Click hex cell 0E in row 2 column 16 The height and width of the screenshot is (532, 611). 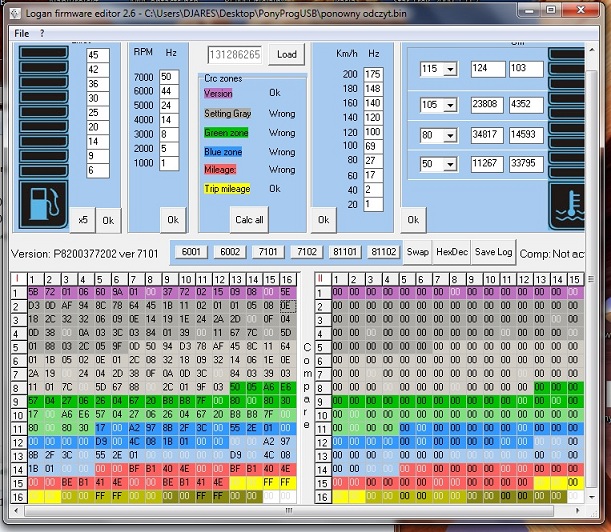pos(287,306)
